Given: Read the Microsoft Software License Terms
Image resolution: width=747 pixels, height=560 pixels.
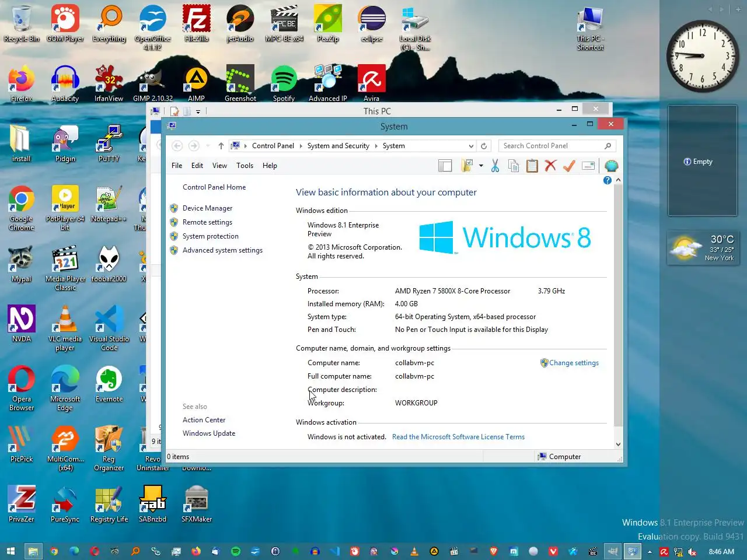Looking at the screenshot, I should pyautogui.click(x=458, y=437).
